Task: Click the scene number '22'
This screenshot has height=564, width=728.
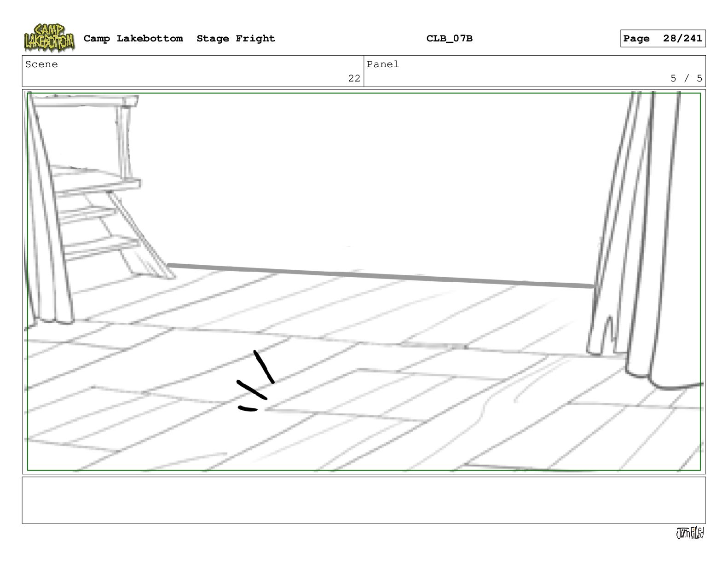Action: [354, 78]
